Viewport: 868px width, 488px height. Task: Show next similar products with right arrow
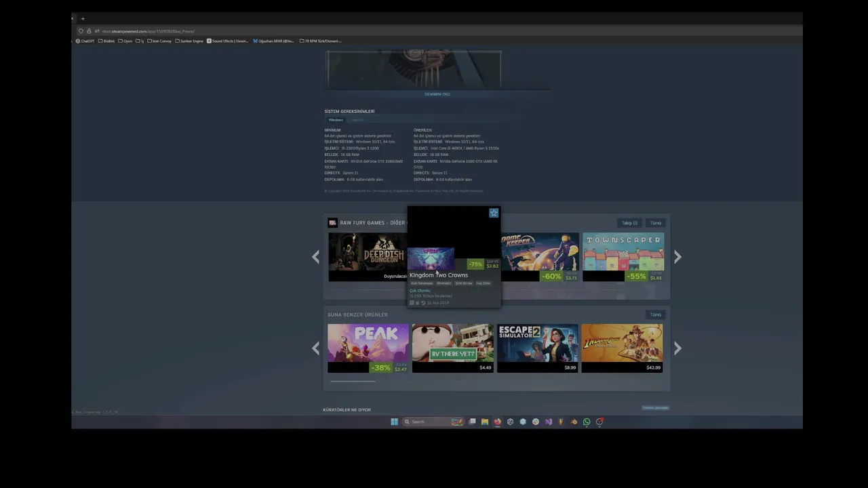677,348
